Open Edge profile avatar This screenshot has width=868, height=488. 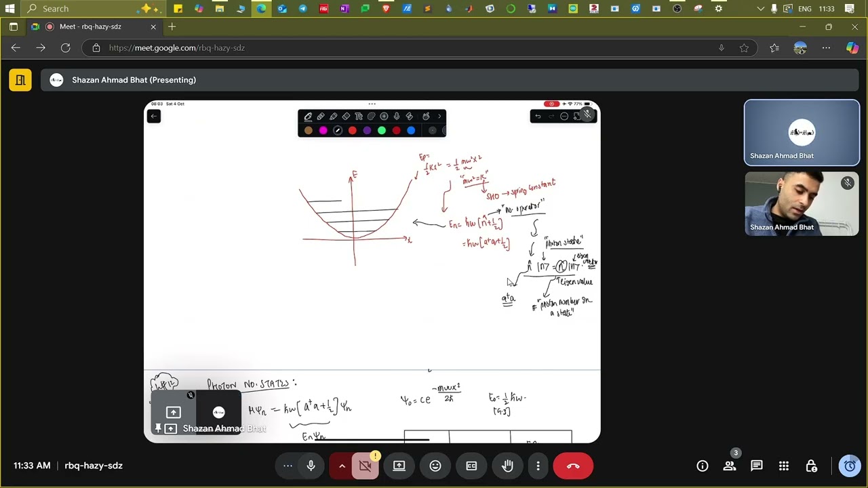[800, 47]
